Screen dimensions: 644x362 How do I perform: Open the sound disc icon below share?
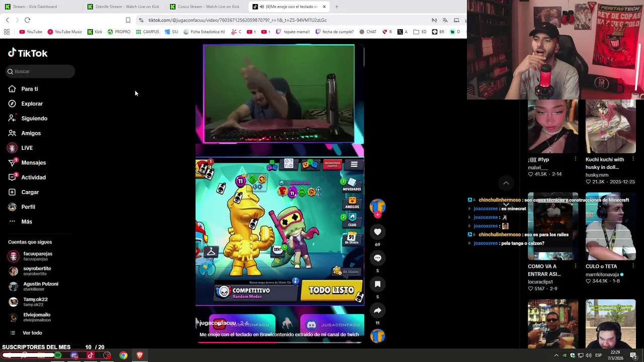tap(377, 335)
